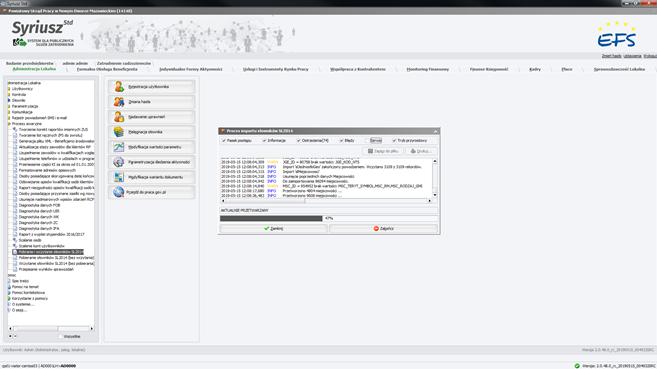Click the EFS logo in header
657x369 pixels.
[617, 35]
